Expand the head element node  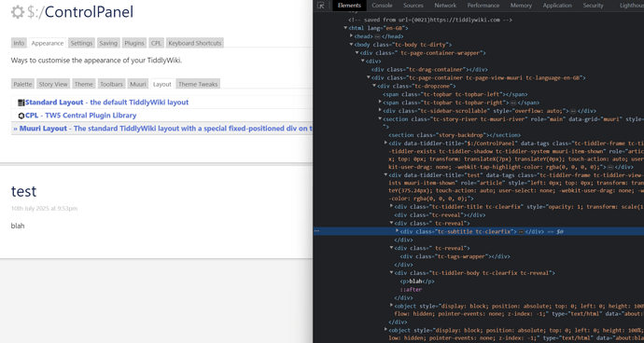tap(351, 36)
